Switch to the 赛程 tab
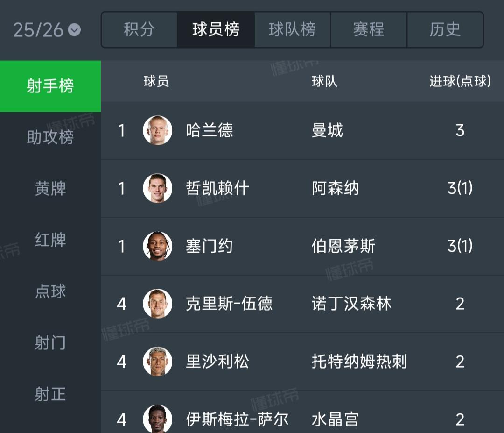The height and width of the screenshot is (433, 504). pos(369,29)
